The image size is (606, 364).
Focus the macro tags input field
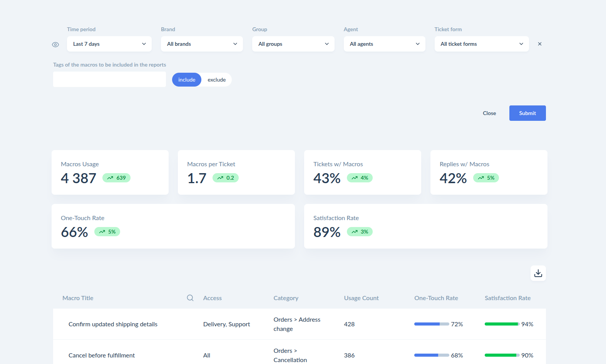click(x=109, y=79)
